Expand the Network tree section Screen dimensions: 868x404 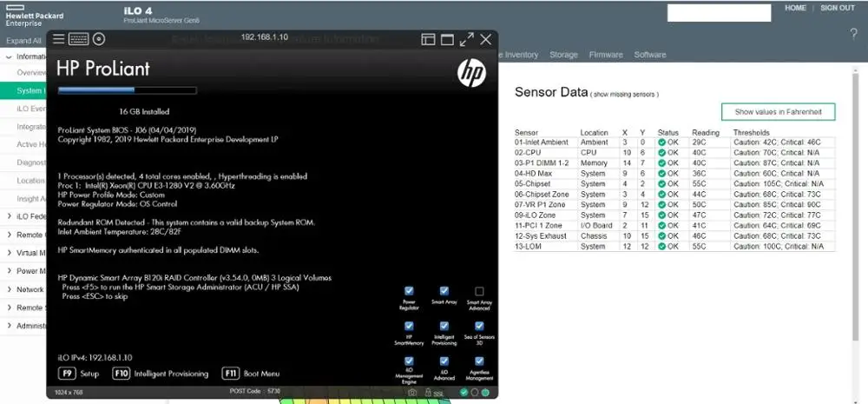click(9, 289)
